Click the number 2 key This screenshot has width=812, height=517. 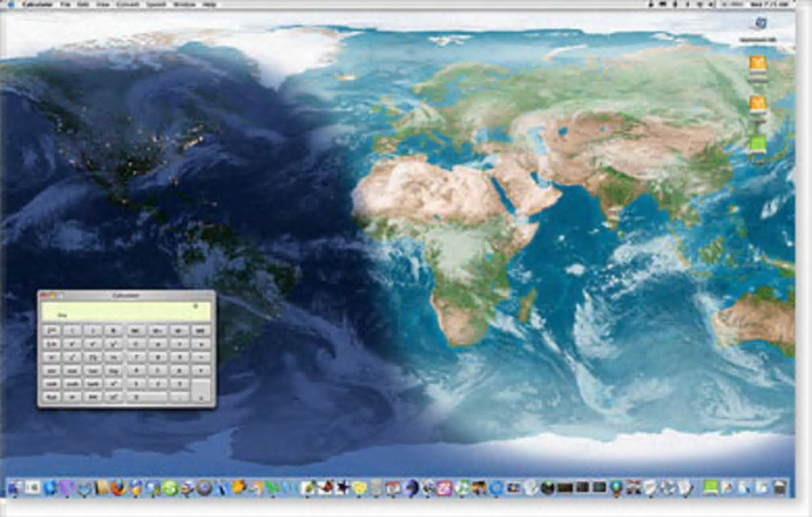[x=158, y=384]
